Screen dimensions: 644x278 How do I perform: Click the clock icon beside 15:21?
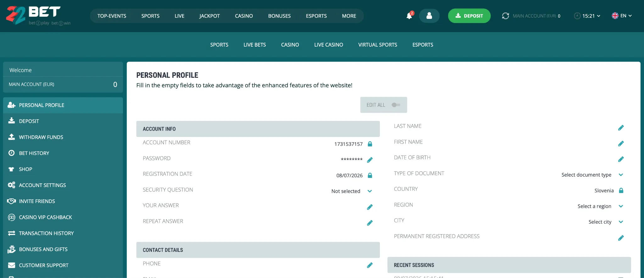(x=577, y=16)
